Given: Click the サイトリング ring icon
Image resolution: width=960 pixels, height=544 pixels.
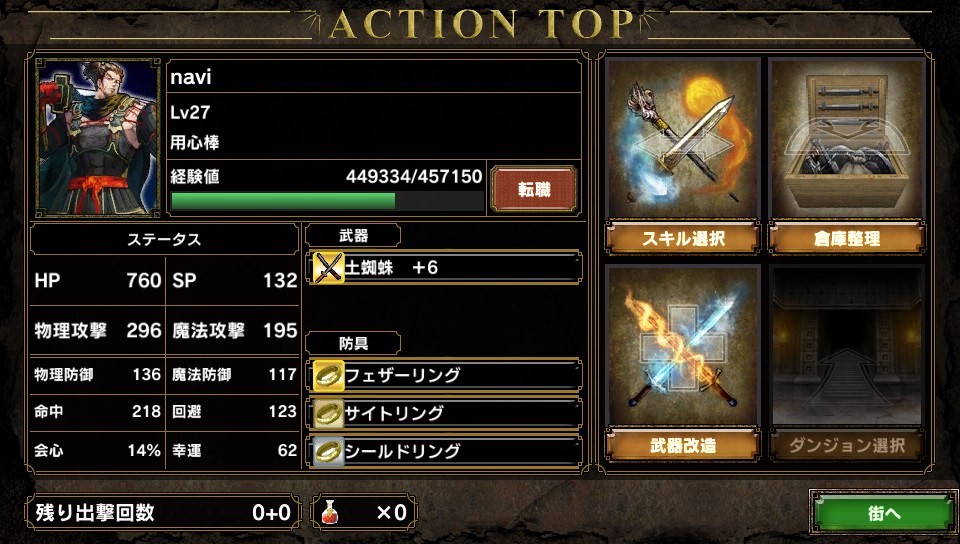Looking at the screenshot, I should click(x=328, y=413).
